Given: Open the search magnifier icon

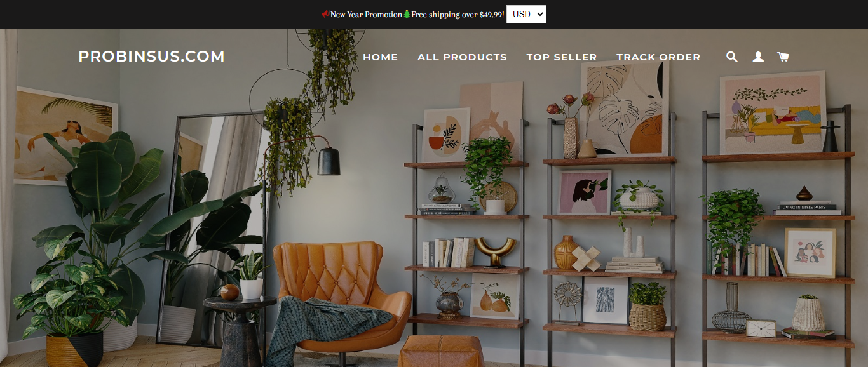Looking at the screenshot, I should 732,57.
